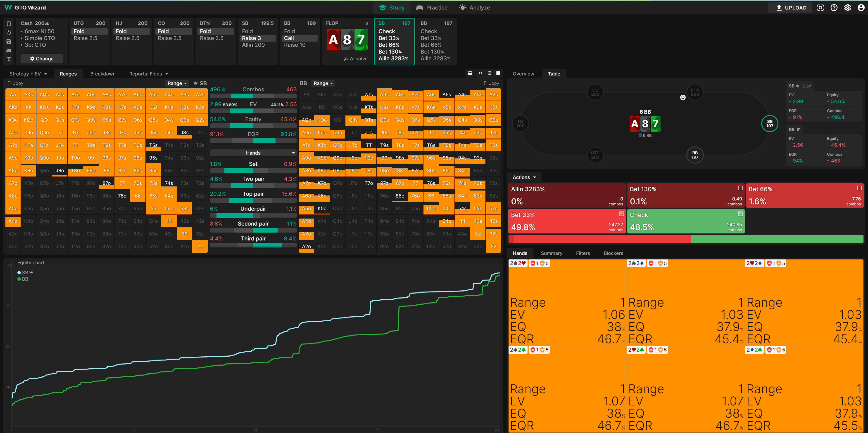Screen dimensions: 868x433
Task: Switch to the single full-square layout view
Action: (498, 73)
